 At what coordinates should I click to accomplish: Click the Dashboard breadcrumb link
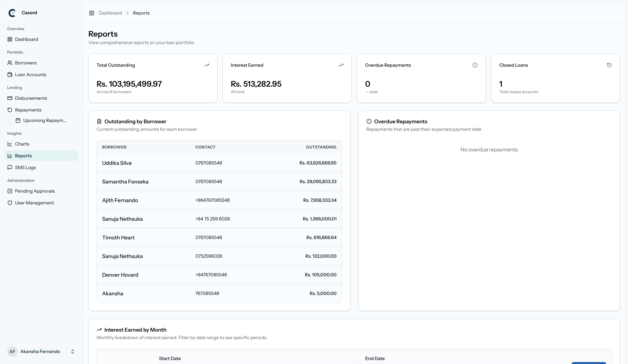[110, 13]
